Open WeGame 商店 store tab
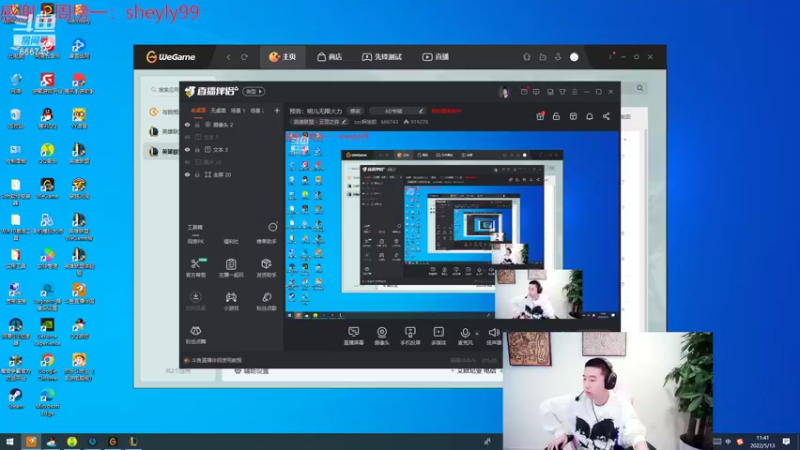This screenshot has width=800, height=450. click(330, 57)
